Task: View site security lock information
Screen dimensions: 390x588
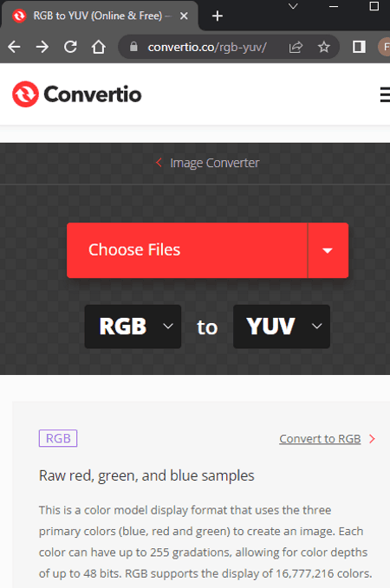Action: point(133,47)
